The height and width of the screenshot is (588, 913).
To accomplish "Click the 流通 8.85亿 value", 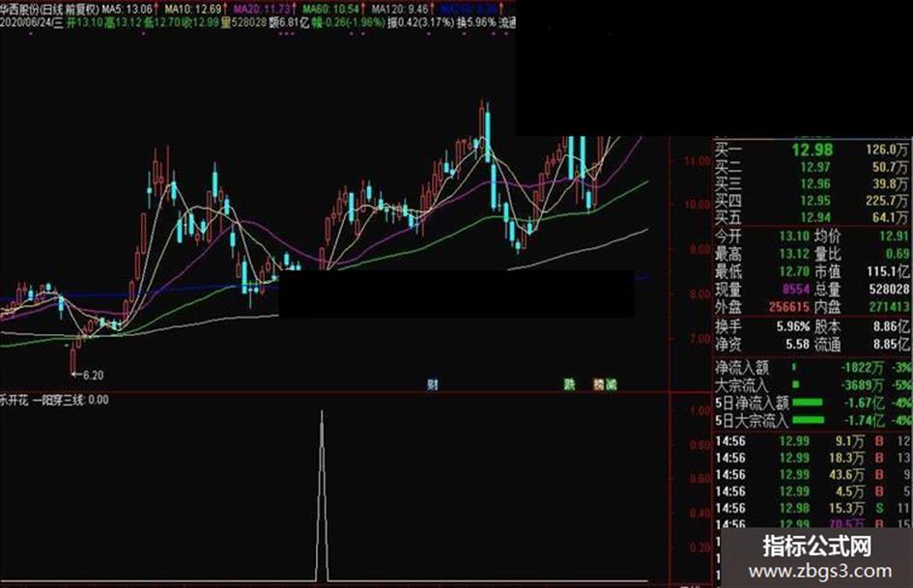I will click(892, 344).
